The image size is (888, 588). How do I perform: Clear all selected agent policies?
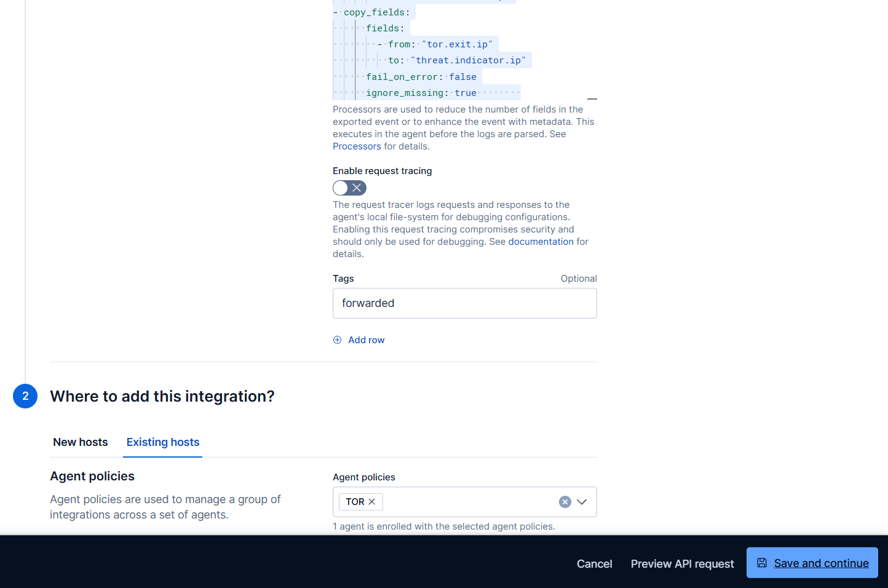click(565, 502)
